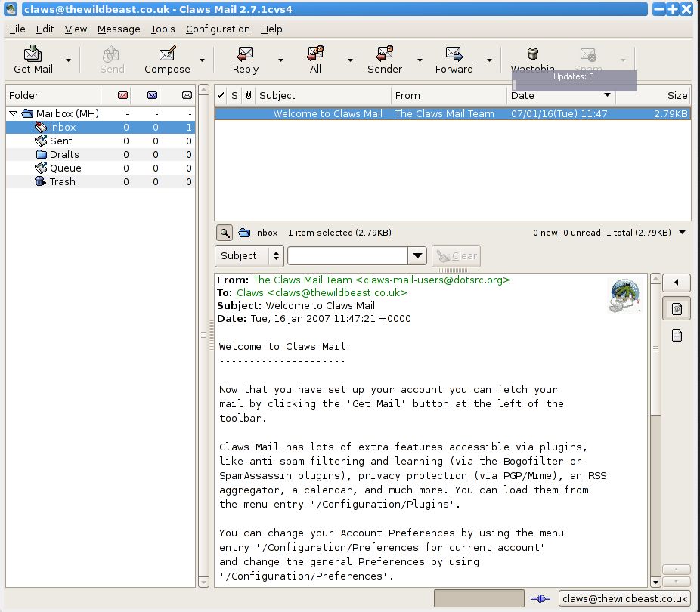Open the Configuration menu
The width and height of the screenshot is (700, 612).
tap(218, 29)
